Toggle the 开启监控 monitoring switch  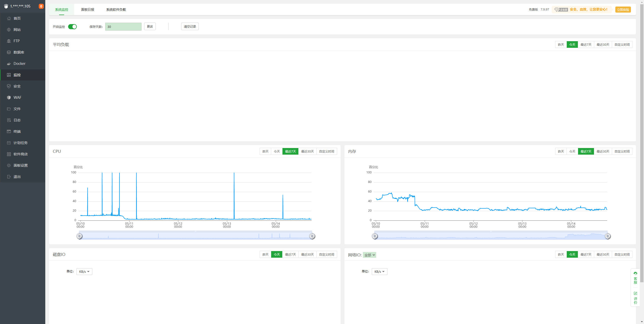(72, 27)
